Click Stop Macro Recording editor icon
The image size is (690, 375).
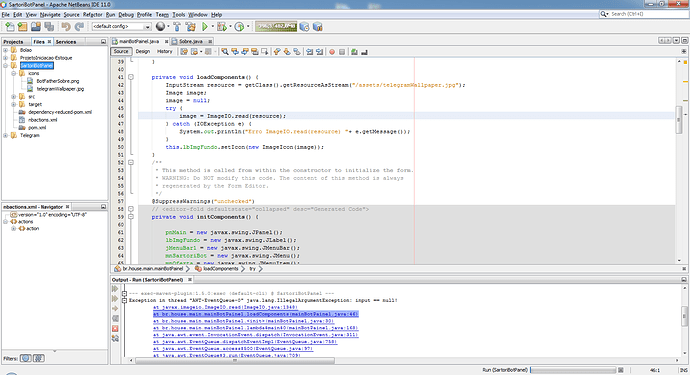coord(342,52)
